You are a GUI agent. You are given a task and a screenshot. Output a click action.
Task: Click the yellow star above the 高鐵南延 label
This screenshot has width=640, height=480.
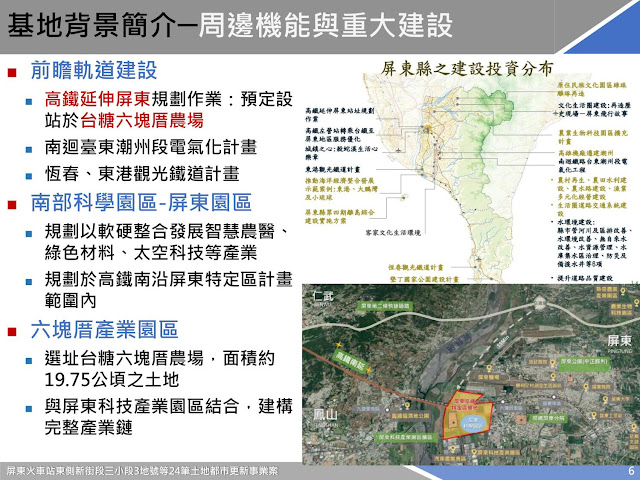point(339,345)
